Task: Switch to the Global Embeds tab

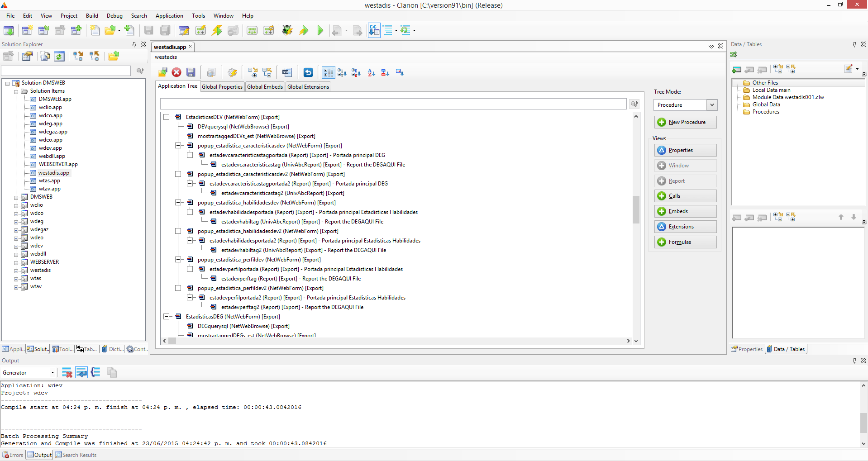Action: tap(265, 87)
